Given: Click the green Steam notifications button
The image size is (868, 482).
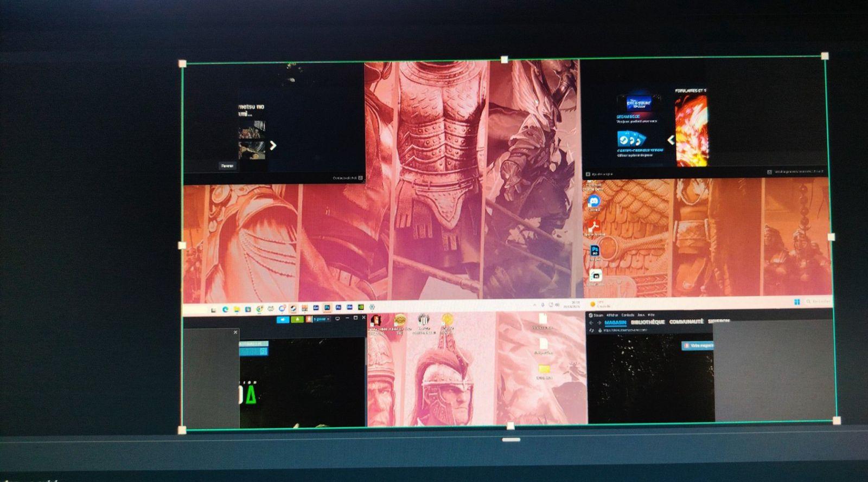Looking at the screenshot, I should 297,319.
